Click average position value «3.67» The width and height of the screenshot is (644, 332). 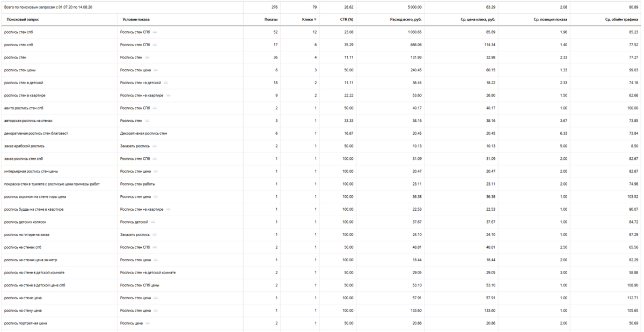pos(564,121)
